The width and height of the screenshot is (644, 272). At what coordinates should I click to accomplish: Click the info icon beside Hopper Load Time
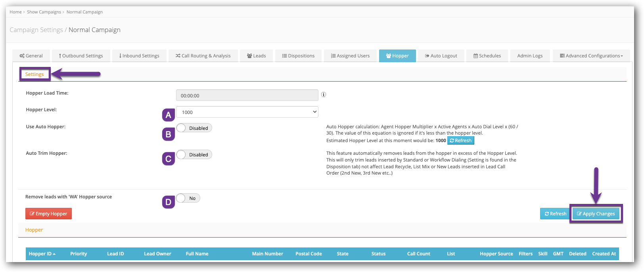pyautogui.click(x=324, y=95)
